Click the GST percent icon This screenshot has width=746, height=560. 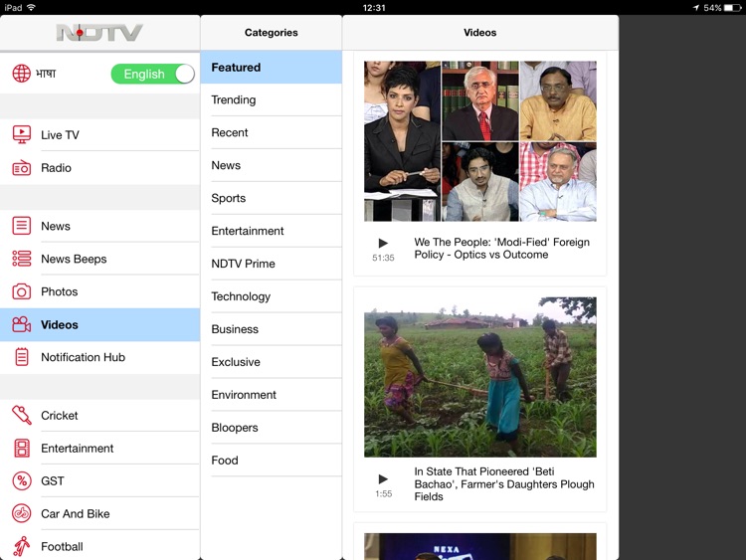click(22, 481)
